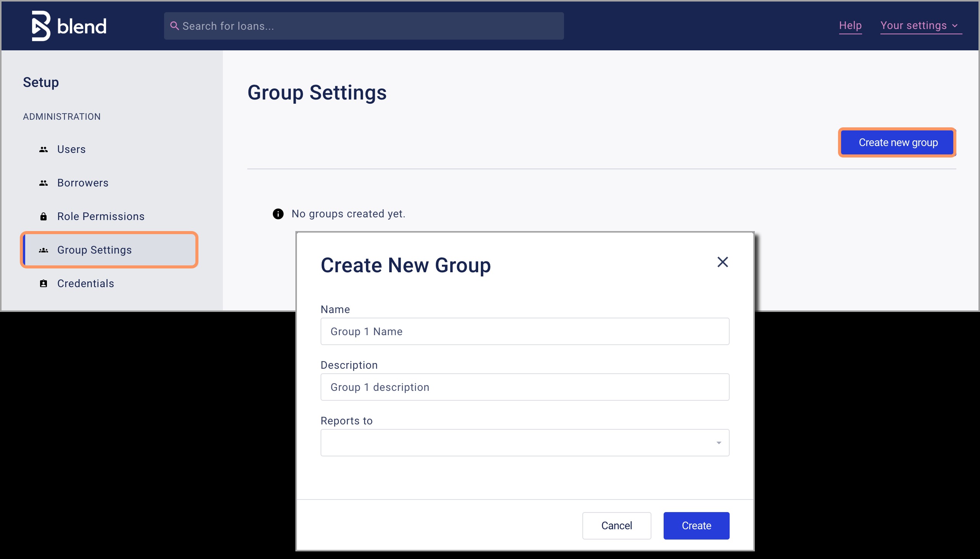This screenshot has width=980, height=559.
Task: Close the Create New Group dialog
Action: 723,262
